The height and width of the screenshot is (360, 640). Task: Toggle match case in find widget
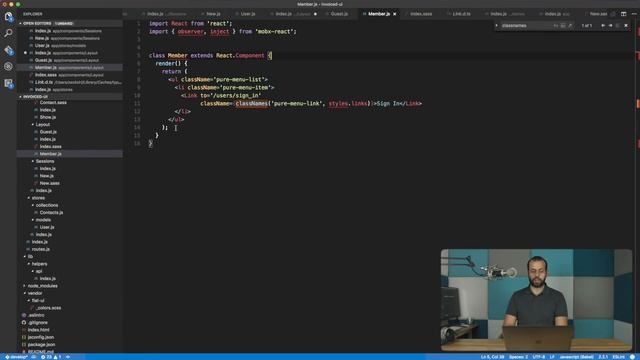556,25
